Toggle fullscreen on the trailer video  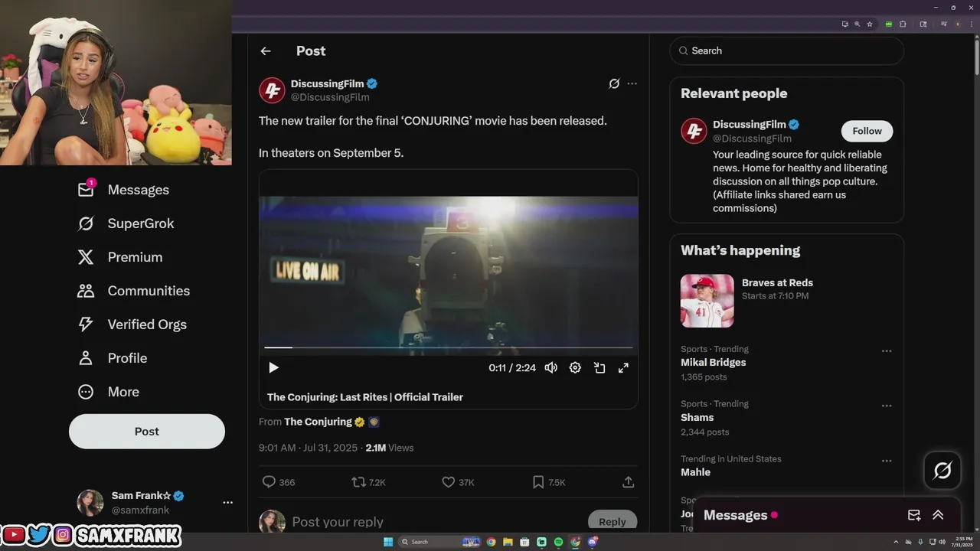click(x=623, y=367)
